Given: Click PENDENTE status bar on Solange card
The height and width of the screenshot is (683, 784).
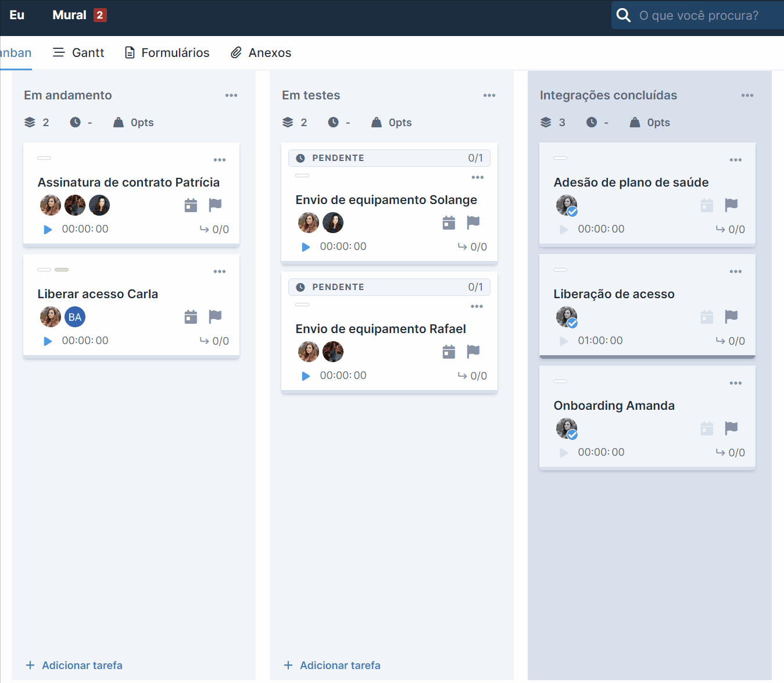Looking at the screenshot, I should tap(389, 158).
